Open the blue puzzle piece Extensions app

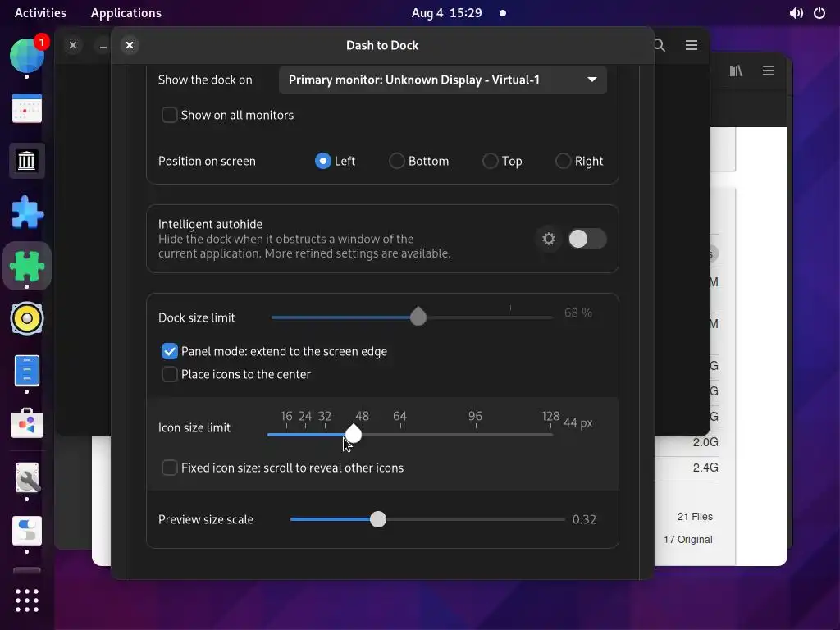point(27,212)
